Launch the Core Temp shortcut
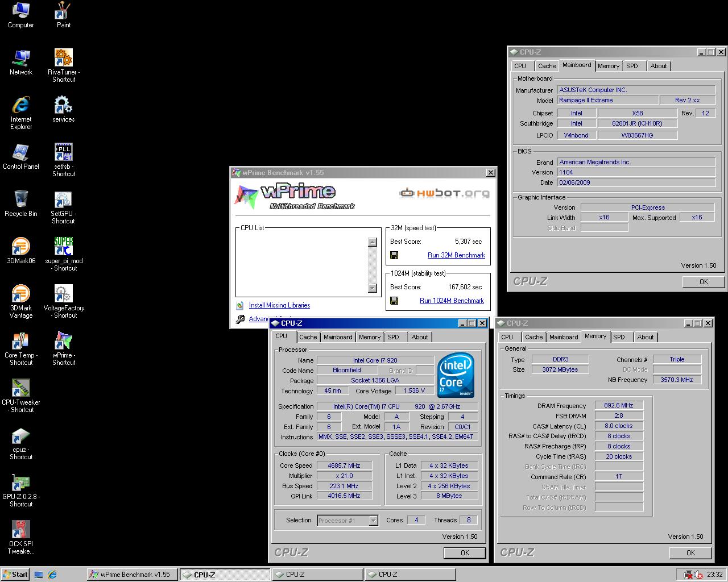The height and width of the screenshot is (582, 728). tap(21, 349)
